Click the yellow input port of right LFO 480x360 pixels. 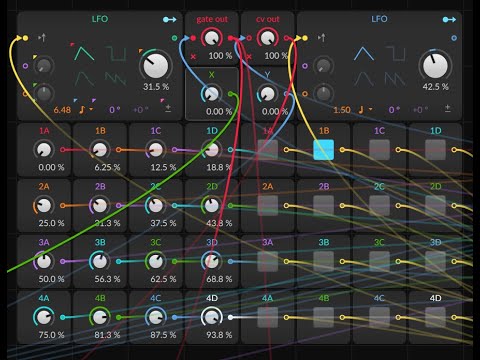click(x=305, y=38)
